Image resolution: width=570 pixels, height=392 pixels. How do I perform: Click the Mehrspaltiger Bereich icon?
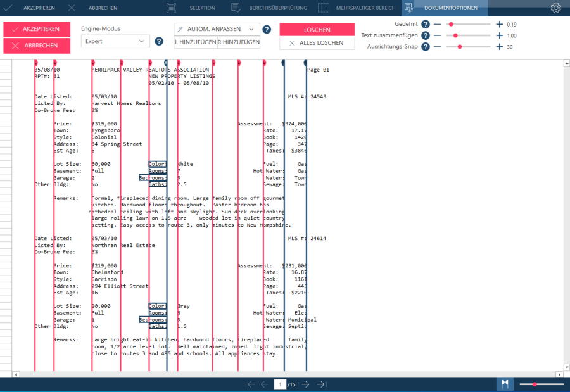[323, 8]
